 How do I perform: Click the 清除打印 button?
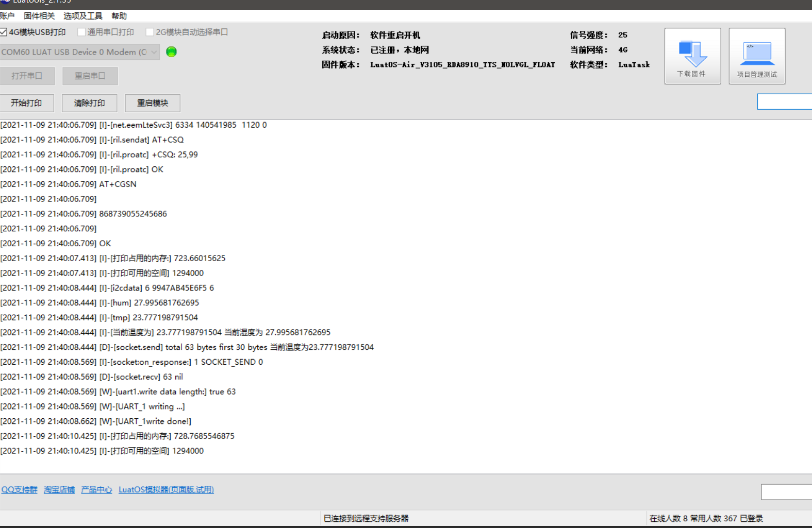pos(90,103)
